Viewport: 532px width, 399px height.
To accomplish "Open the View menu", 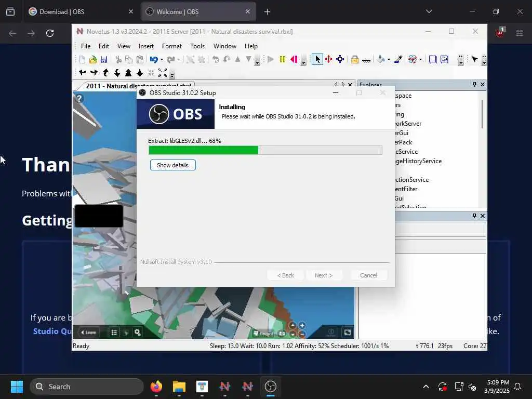I will (x=124, y=46).
